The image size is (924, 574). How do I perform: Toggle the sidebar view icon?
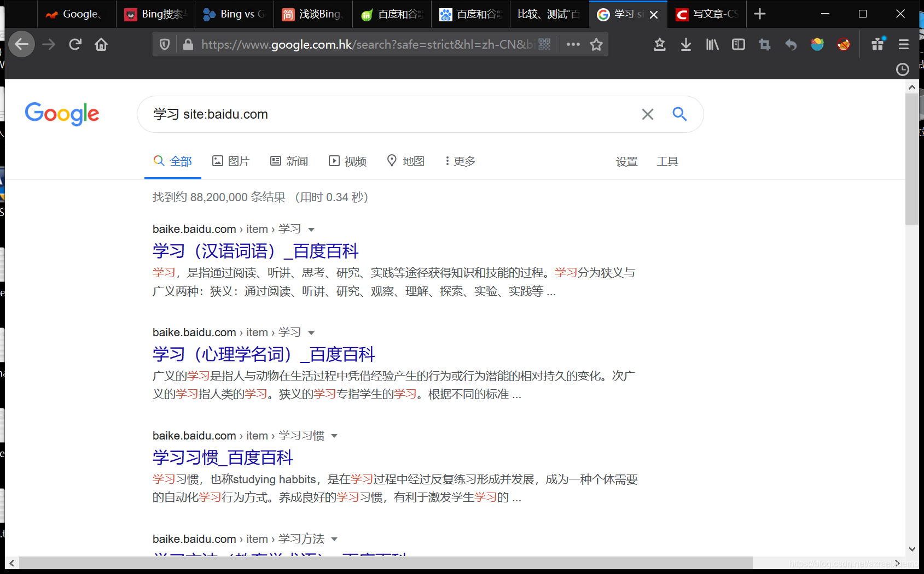click(x=739, y=44)
